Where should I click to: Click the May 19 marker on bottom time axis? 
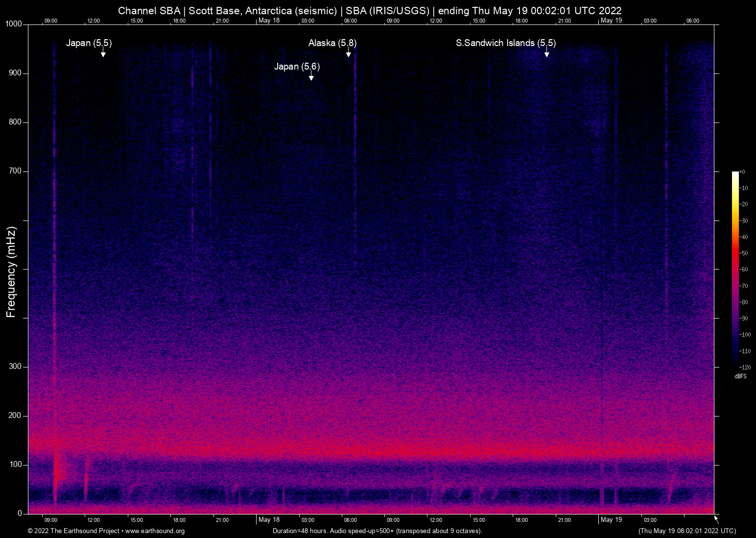click(x=611, y=520)
